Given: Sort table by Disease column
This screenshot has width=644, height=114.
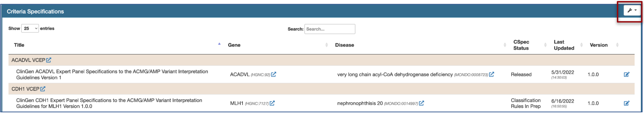Looking at the screenshot, I should tap(345, 45).
